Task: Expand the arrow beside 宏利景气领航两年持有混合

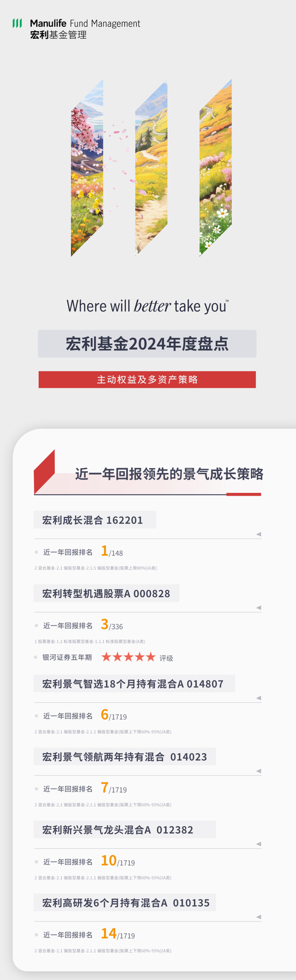Action: [259, 771]
